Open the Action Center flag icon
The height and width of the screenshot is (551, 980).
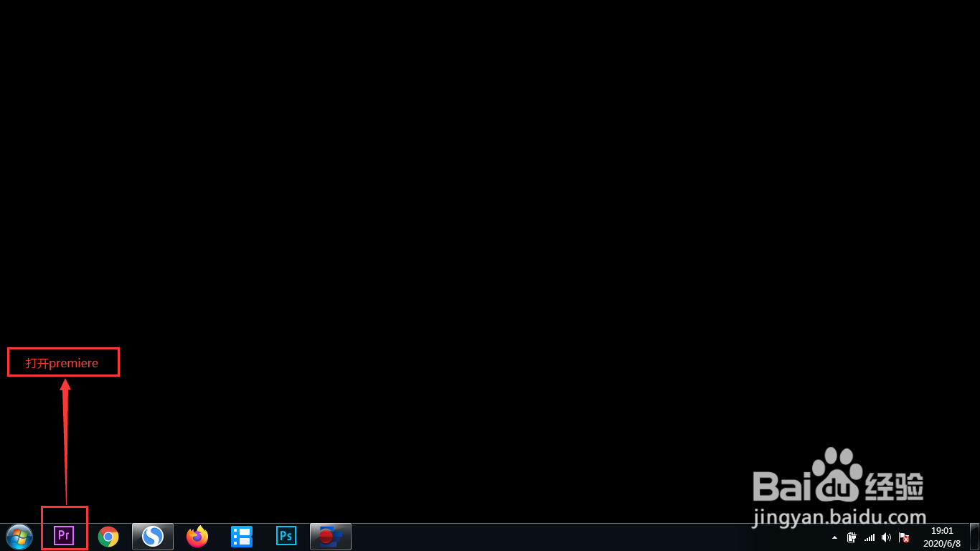tap(904, 537)
